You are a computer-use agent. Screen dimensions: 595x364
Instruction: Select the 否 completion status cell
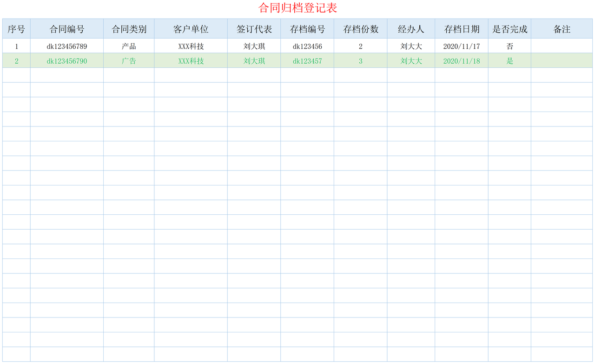point(509,46)
